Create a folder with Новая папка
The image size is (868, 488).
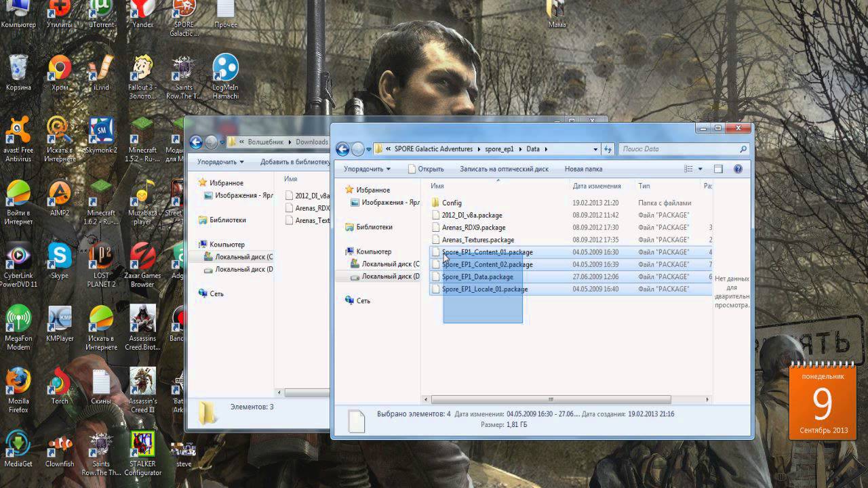tap(583, 169)
